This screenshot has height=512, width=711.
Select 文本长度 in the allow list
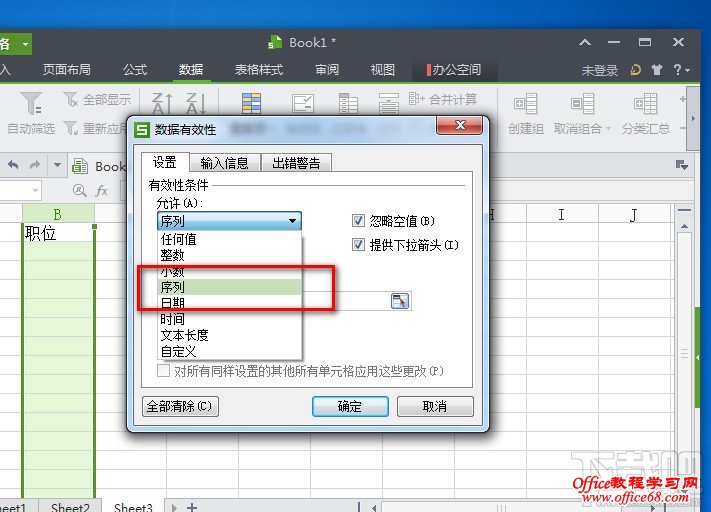[229, 335]
